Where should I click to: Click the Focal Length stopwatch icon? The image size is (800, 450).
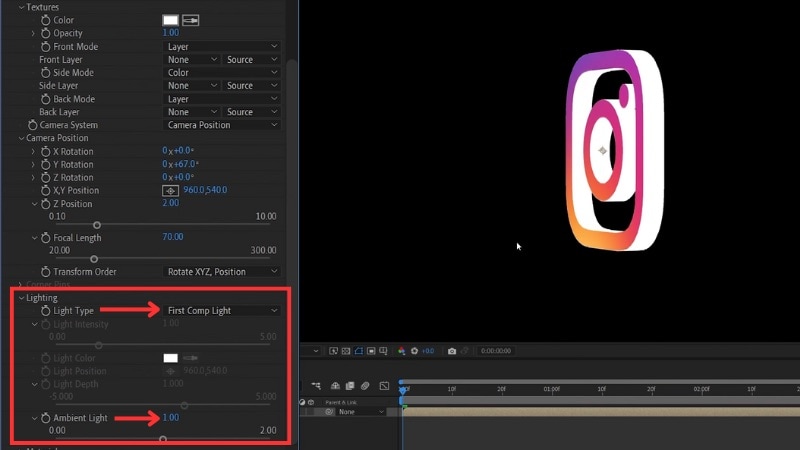45,238
